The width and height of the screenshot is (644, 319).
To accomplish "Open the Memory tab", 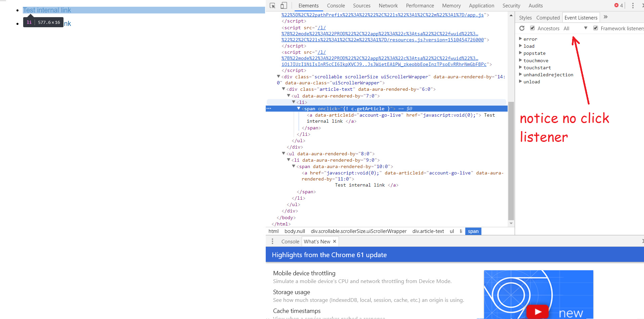I will point(451,6).
